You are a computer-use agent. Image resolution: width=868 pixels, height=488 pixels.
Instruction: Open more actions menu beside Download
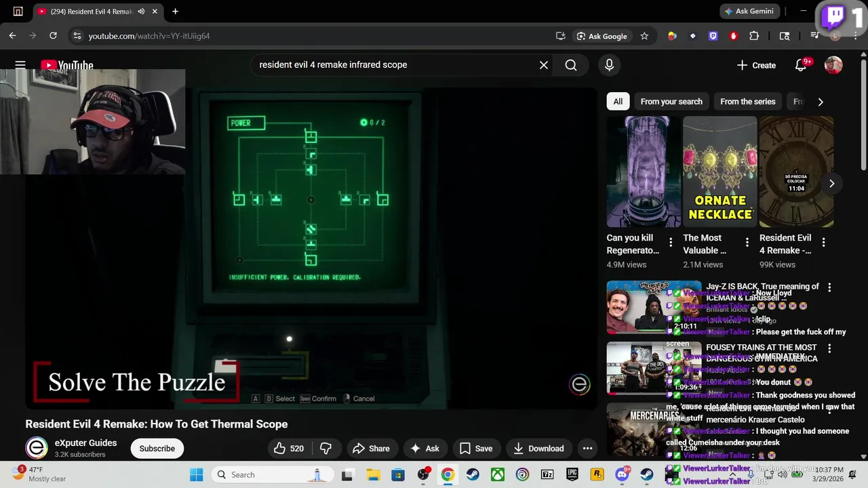point(587,448)
